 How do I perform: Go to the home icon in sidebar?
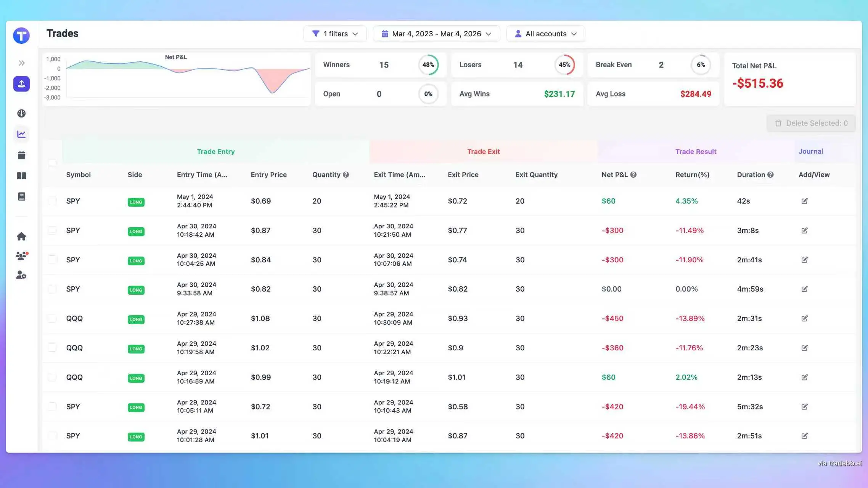point(21,236)
